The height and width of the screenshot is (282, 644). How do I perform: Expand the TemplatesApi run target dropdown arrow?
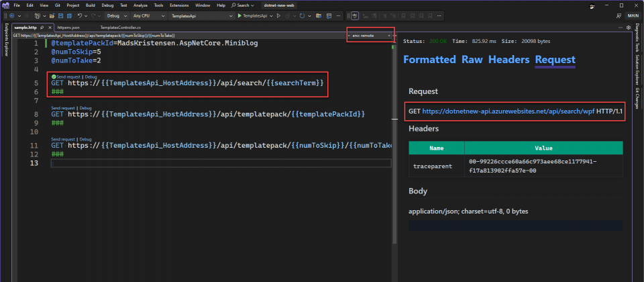[271, 15]
